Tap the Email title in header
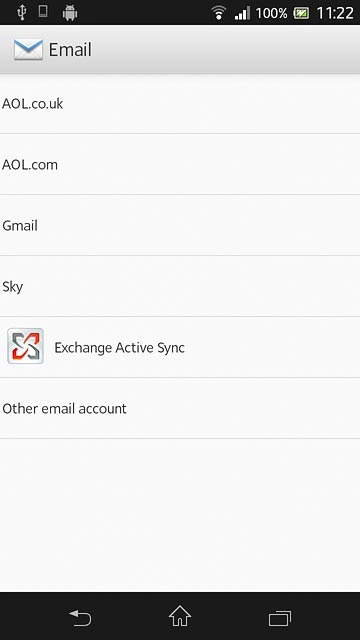This screenshot has width=360, height=640. pyautogui.click(x=70, y=50)
